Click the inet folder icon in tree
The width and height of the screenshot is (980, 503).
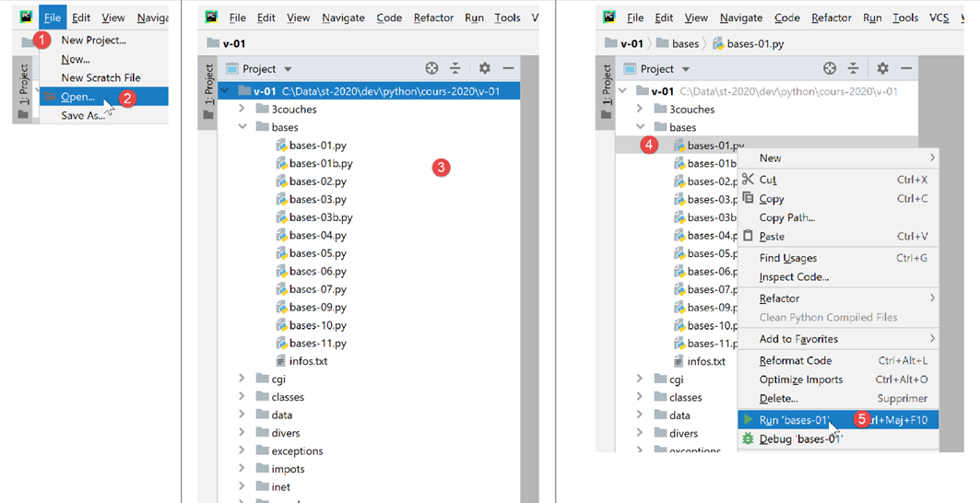261,487
